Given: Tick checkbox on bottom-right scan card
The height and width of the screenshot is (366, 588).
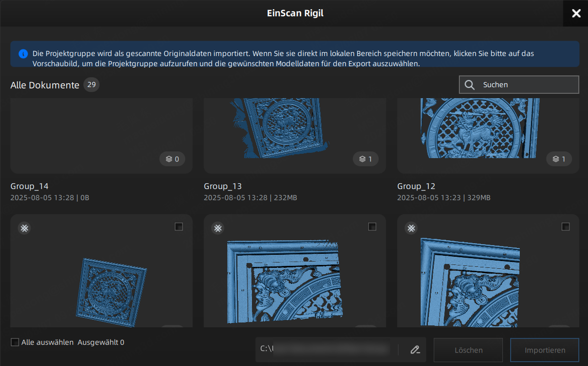Looking at the screenshot, I should click(565, 227).
